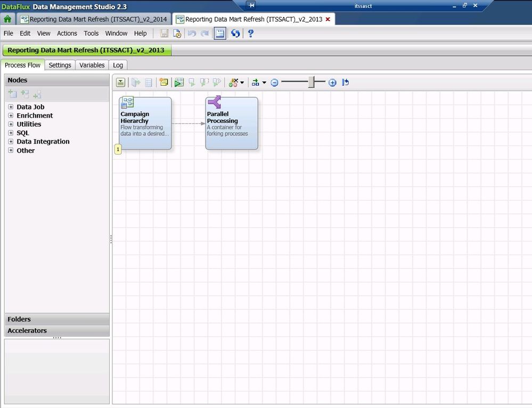
Task: Open the File menu
Action: [8, 33]
